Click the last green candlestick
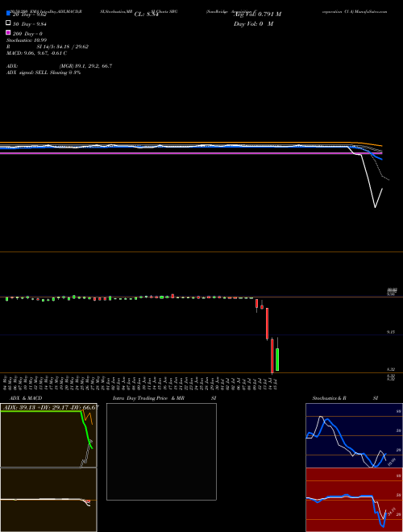 [x=277, y=360]
